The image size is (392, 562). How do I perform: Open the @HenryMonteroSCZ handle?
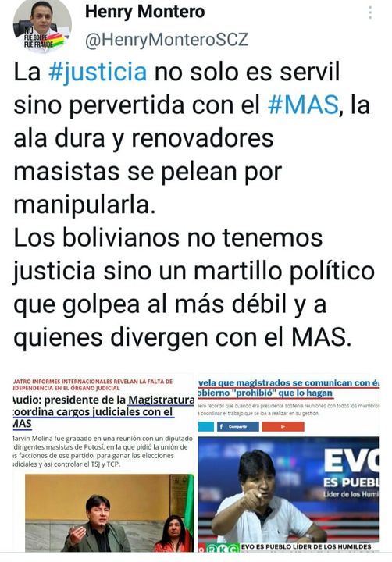[x=167, y=40]
